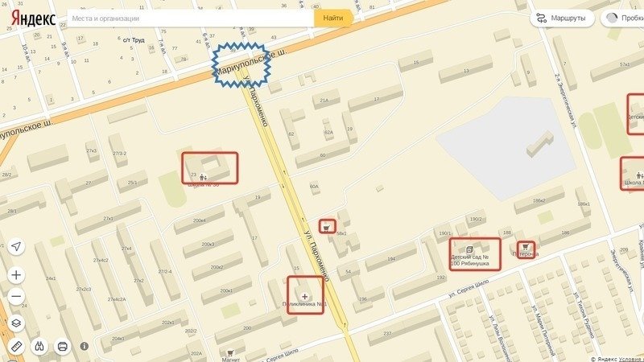Click the school marker at building 23

point(203,177)
